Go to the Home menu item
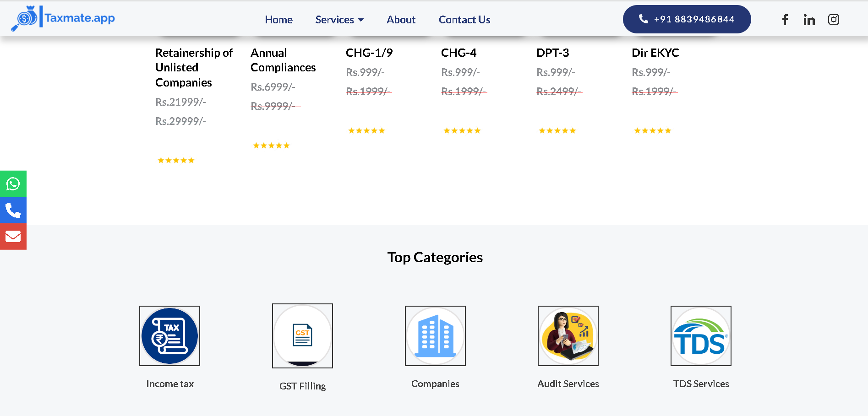The image size is (868, 416). [278, 20]
